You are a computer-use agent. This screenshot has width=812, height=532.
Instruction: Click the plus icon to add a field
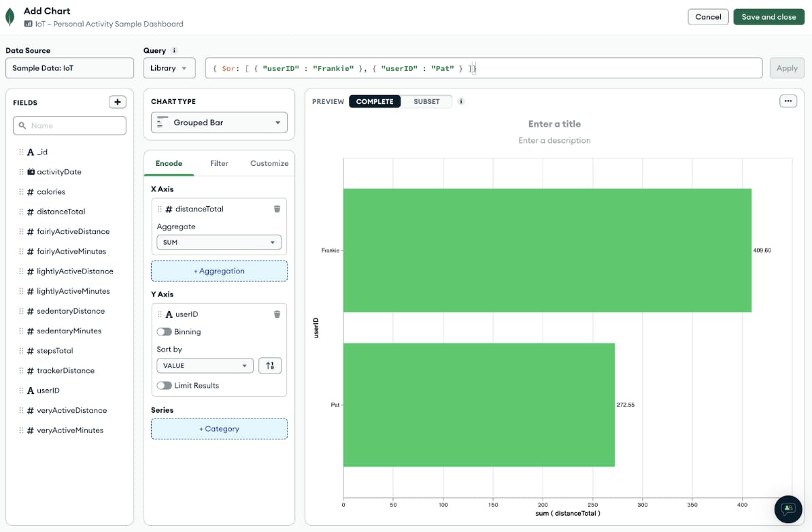[x=117, y=102]
